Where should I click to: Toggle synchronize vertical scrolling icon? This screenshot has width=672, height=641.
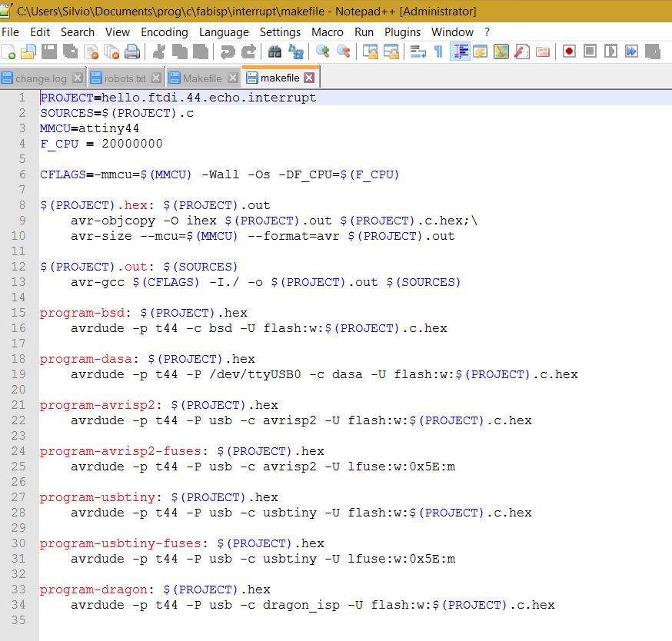(x=371, y=51)
